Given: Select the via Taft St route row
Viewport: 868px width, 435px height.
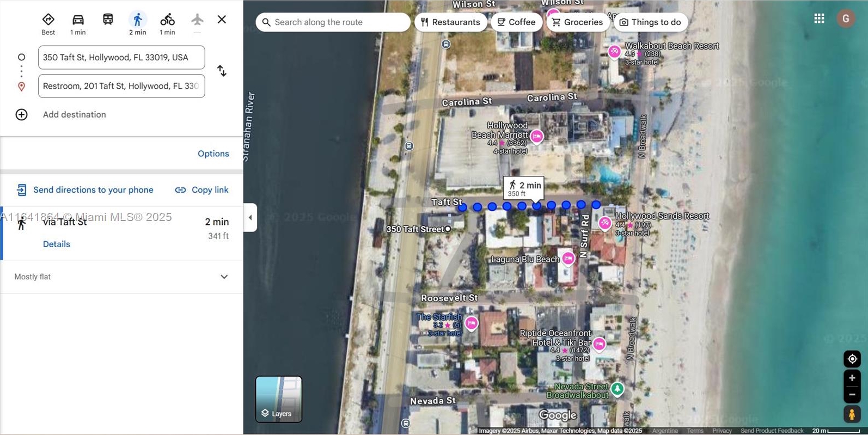Looking at the screenshot, I should point(122,233).
